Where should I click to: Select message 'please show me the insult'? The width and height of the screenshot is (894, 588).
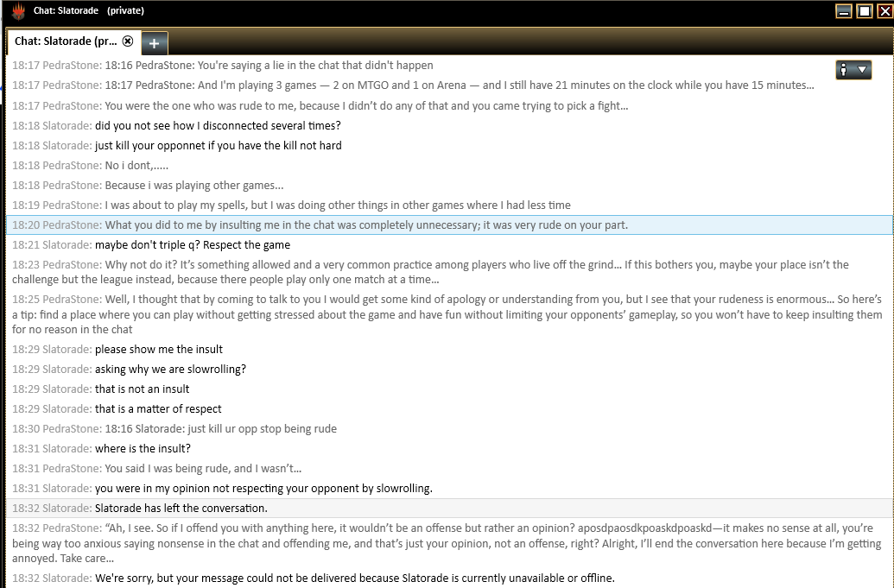pyautogui.click(x=449, y=350)
